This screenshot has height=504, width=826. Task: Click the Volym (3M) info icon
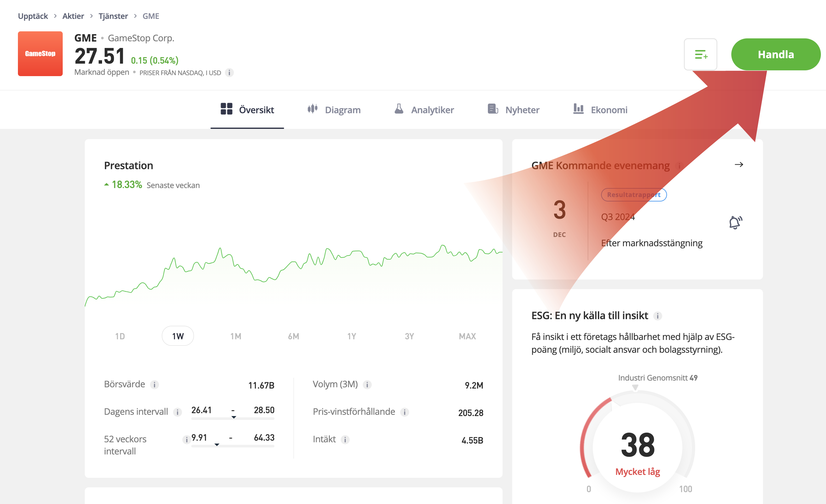367,385
